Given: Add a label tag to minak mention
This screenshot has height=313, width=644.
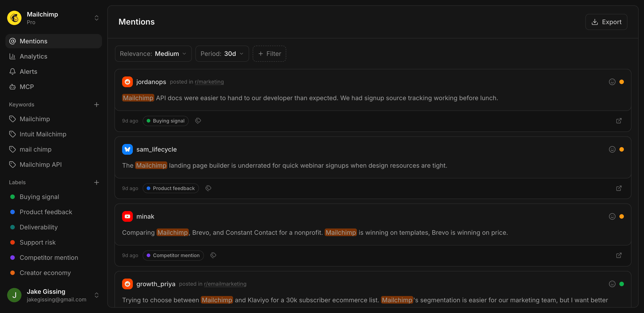Looking at the screenshot, I should 213,255.
